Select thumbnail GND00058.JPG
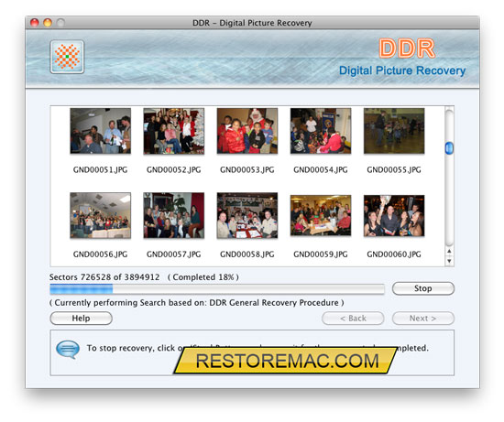The image size is (504, 422). (x=247, y=215)
